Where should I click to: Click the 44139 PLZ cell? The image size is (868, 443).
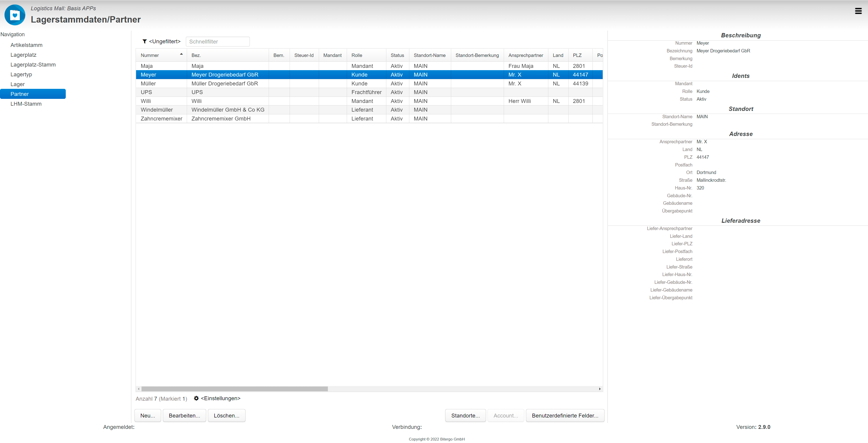580,83
